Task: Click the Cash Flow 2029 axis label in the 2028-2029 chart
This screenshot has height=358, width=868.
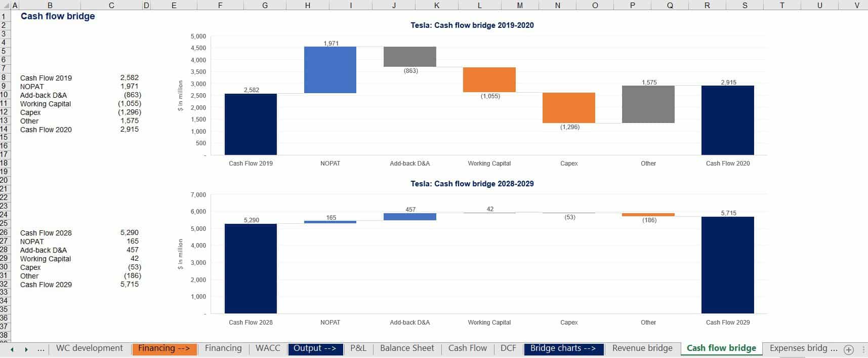Action: (x=728, y=322)
